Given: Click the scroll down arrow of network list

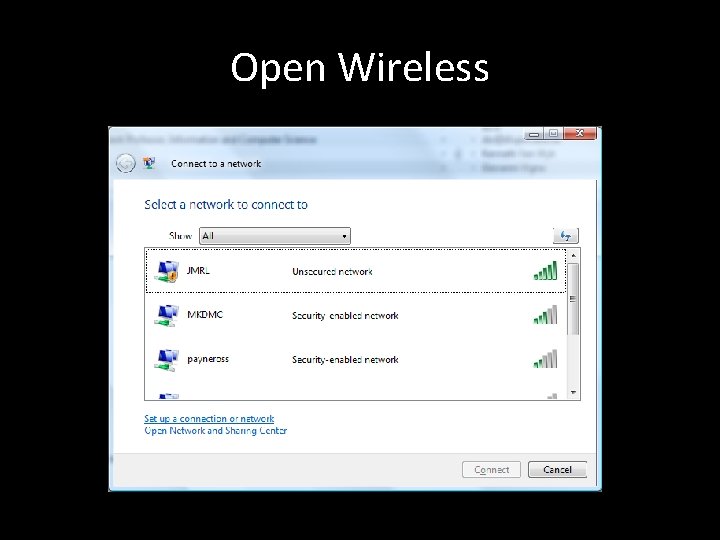Looking at the screenshot, I should [573, 393].
